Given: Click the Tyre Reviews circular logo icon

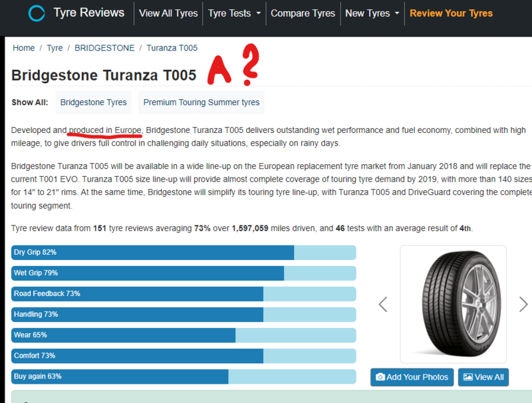Looking at the screenshot, I should click(38, 13).
